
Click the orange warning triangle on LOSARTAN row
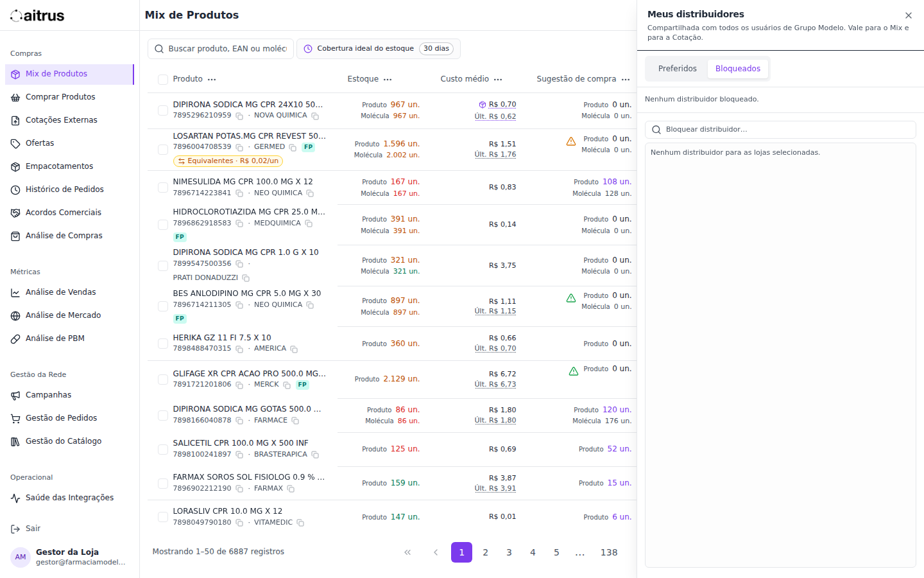pyautogui.click(x=571, y=141)
